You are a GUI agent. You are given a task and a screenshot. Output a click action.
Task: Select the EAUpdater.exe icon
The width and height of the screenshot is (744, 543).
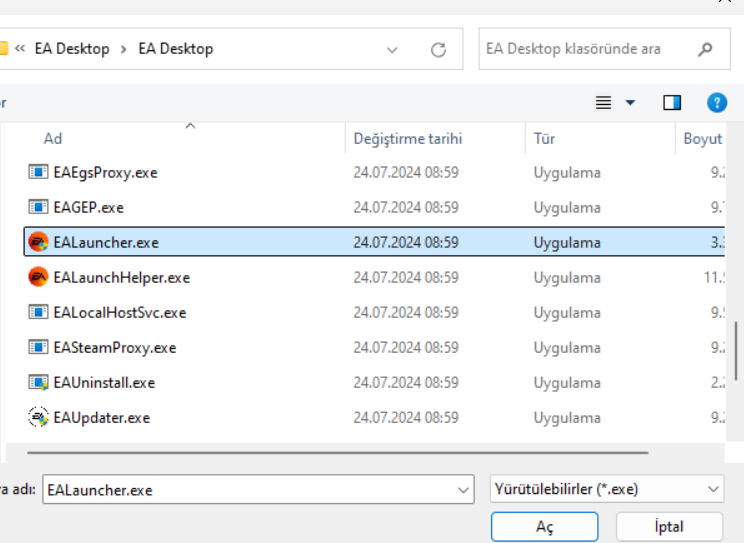[x=38, y=418]
